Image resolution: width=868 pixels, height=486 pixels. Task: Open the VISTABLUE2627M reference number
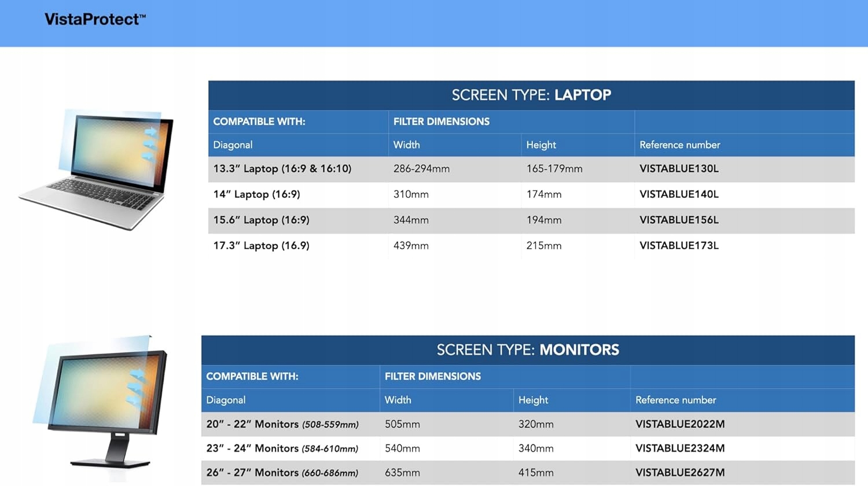click(x=680, y=473)
